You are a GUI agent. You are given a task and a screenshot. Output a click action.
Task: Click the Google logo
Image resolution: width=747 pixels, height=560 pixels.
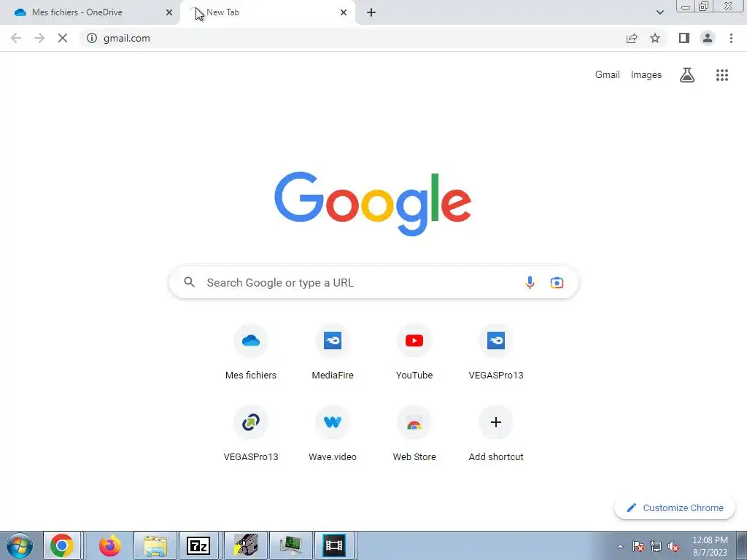pyautogui.click(x=373, y=203)
